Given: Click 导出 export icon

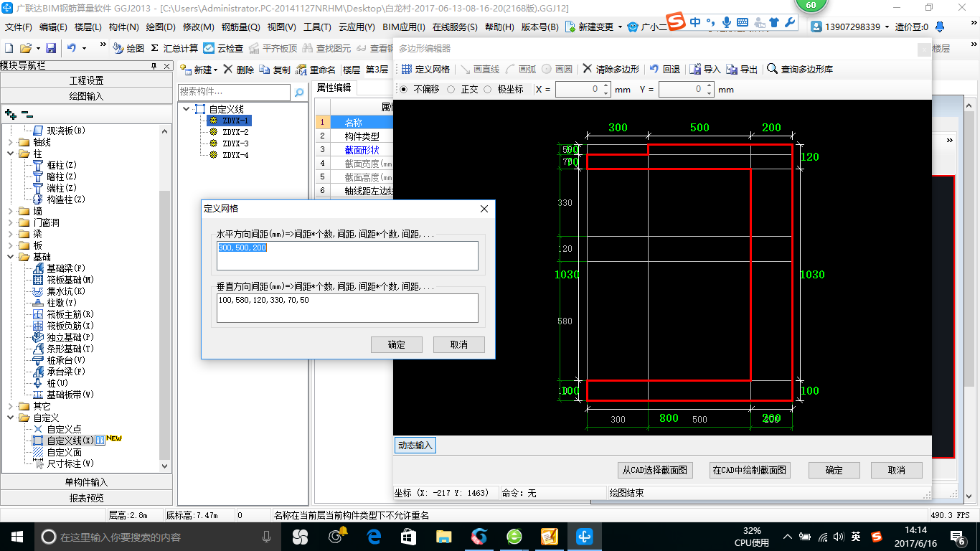Looking at the screenshot, I should 732,70.
